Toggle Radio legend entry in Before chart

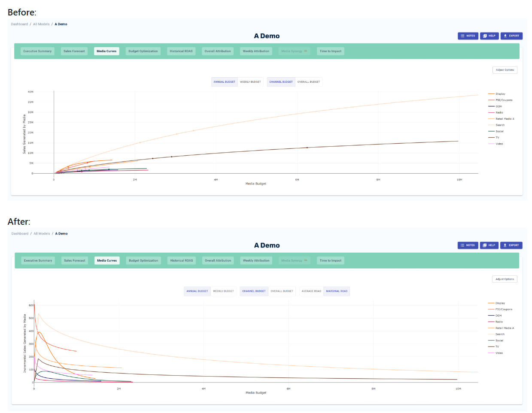point(496,112)
